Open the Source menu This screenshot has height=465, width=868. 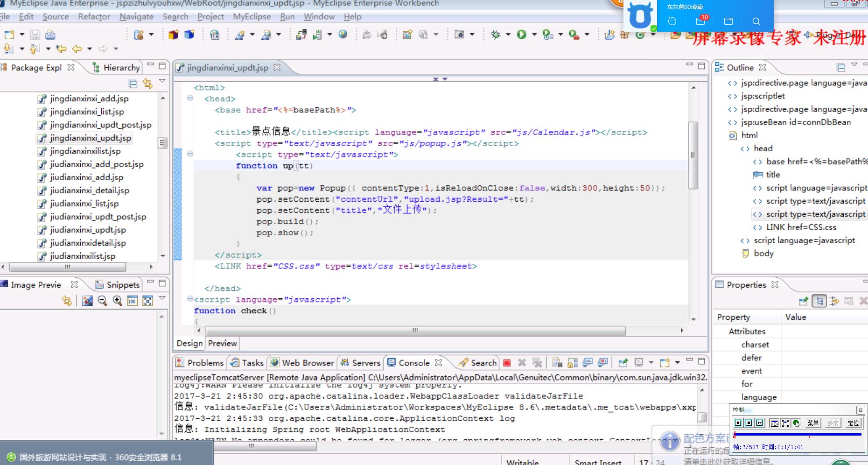point(56,16)
